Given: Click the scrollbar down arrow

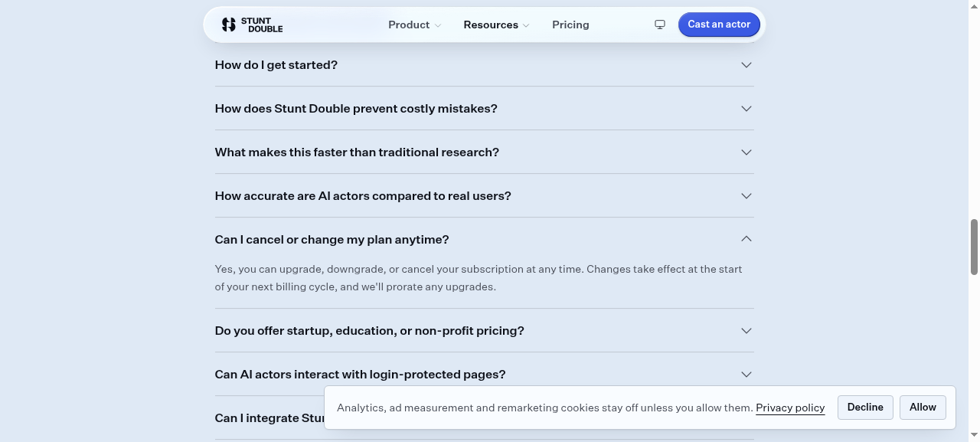Looking at the screenshot, I should (x=974, y=436).
